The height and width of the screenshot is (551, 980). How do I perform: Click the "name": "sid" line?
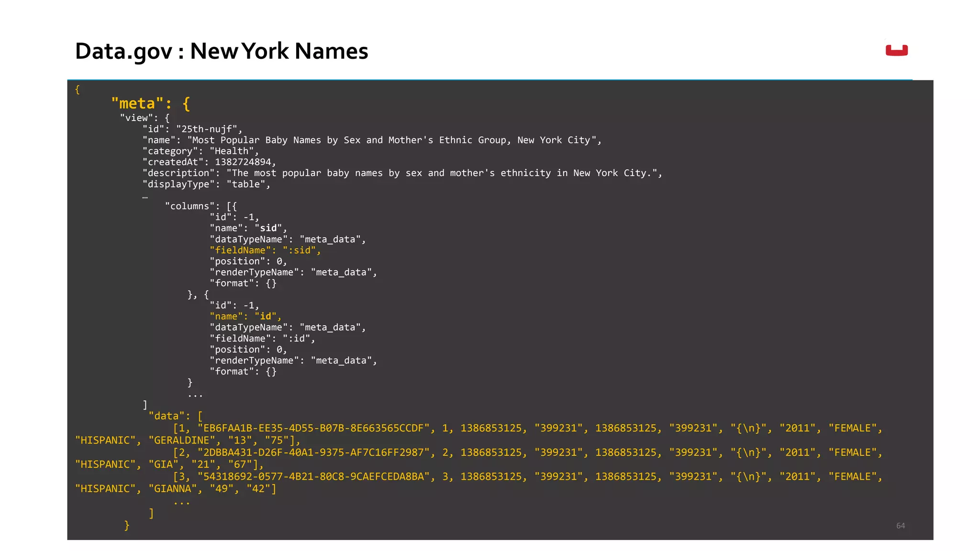pyautogui.click(x=248, y=228)
